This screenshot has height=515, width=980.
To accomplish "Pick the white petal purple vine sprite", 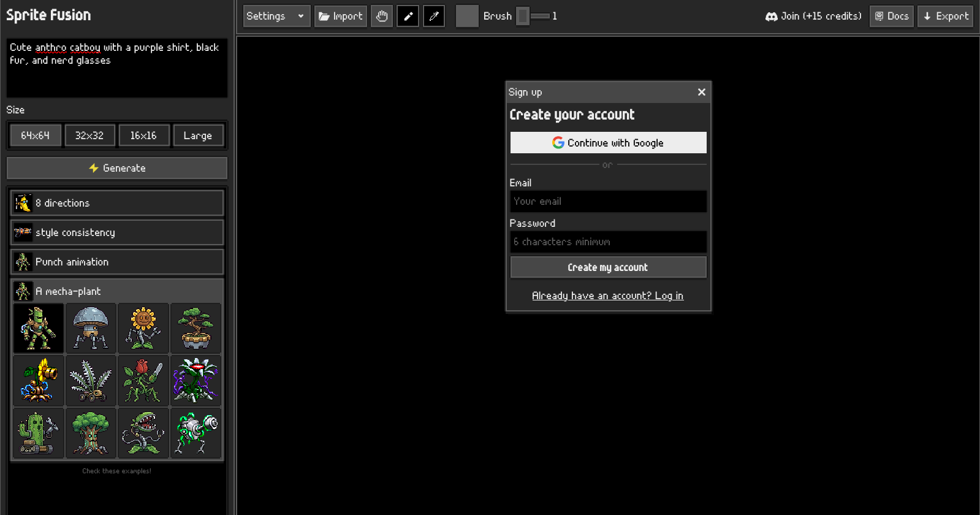I will [x=196, y=381].
